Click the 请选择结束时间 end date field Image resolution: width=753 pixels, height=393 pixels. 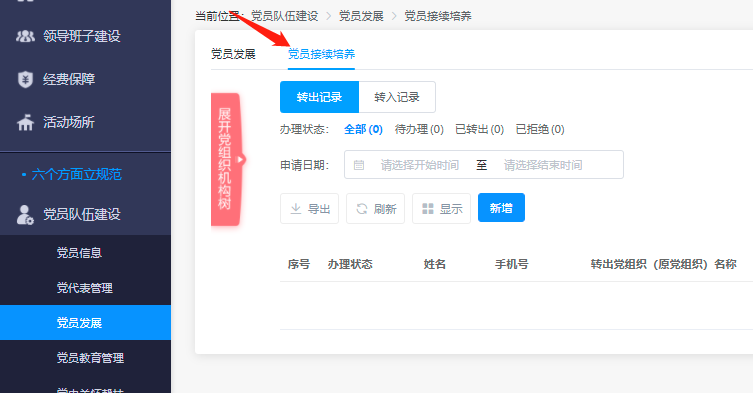(x=543, y=165)
